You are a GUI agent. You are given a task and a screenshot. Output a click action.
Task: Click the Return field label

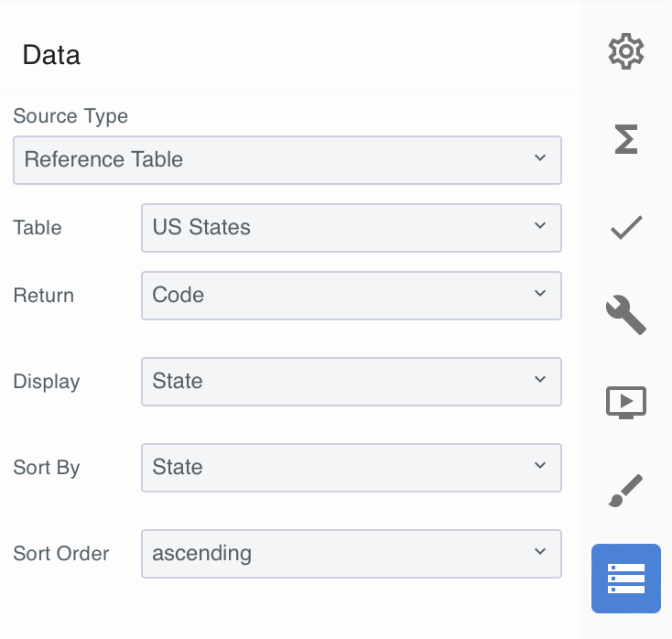[44, 296]
